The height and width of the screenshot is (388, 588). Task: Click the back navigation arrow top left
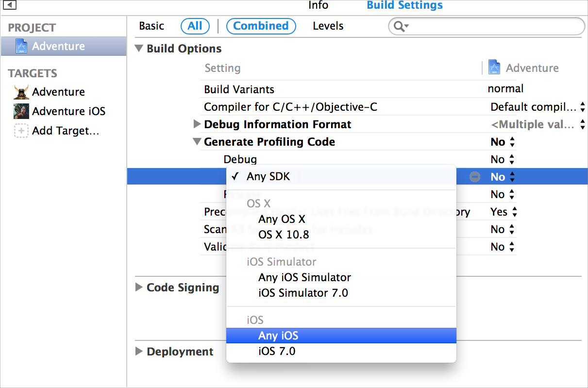[x=9, y=6]
